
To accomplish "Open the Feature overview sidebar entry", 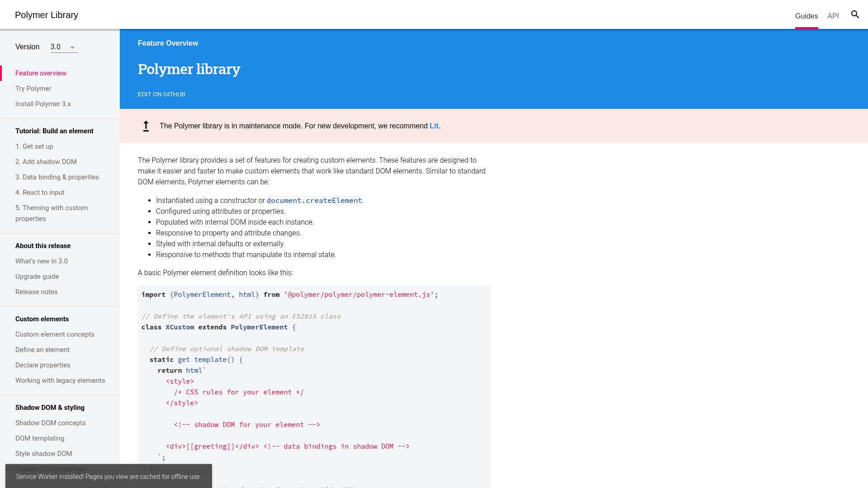I will [x=41, y=73].
